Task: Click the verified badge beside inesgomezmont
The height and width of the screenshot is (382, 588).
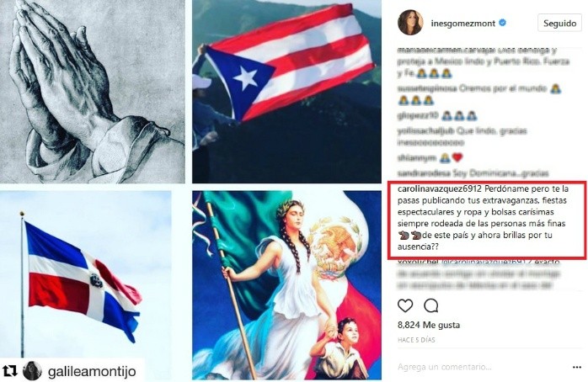Action: (503, 23)
